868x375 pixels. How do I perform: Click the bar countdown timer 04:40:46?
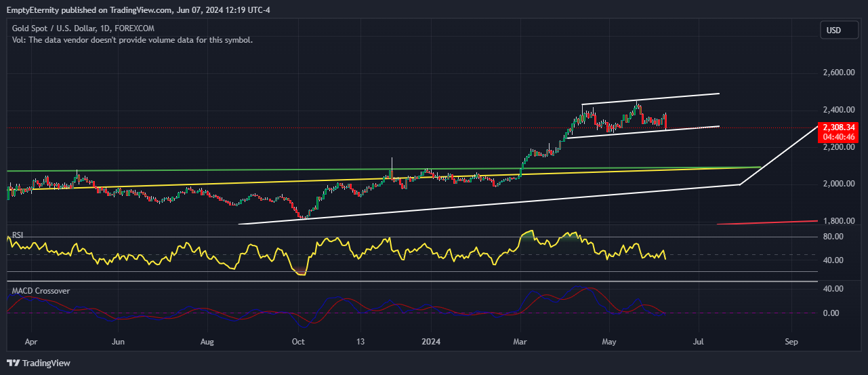click(x=838, y=137)
